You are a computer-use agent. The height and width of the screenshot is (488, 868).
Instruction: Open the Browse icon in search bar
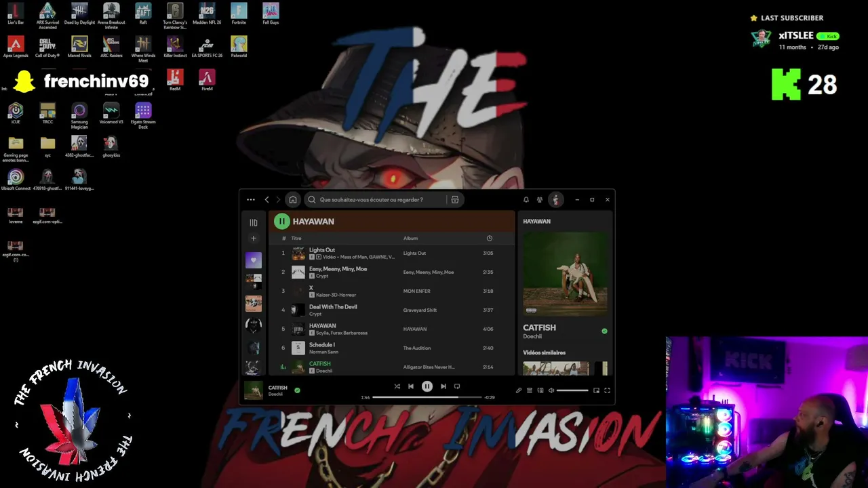tap(455, 200)
